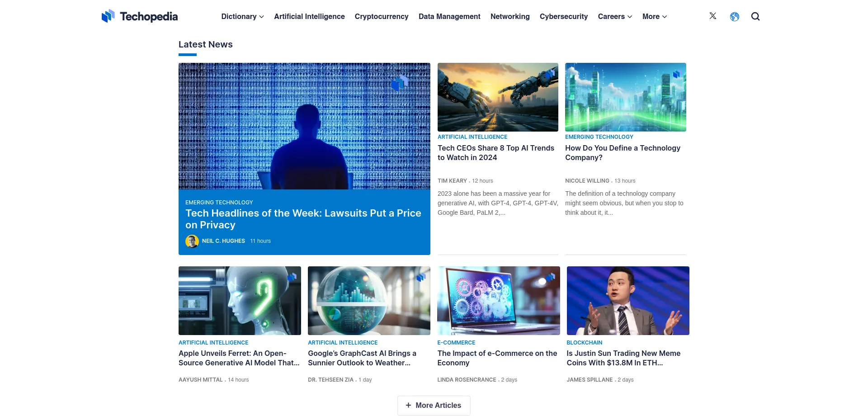
Task: Click the E-COMMERCE category tag
Action: pos(456,343)
